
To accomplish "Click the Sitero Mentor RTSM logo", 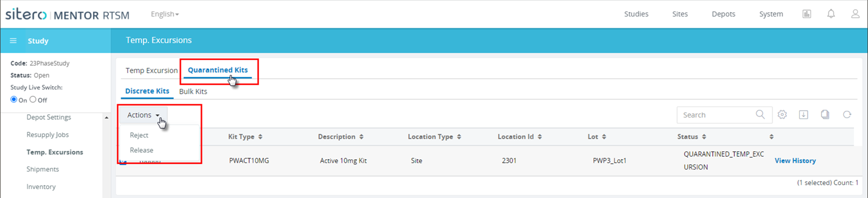I will pyautogui.click(x=67, y=15).
